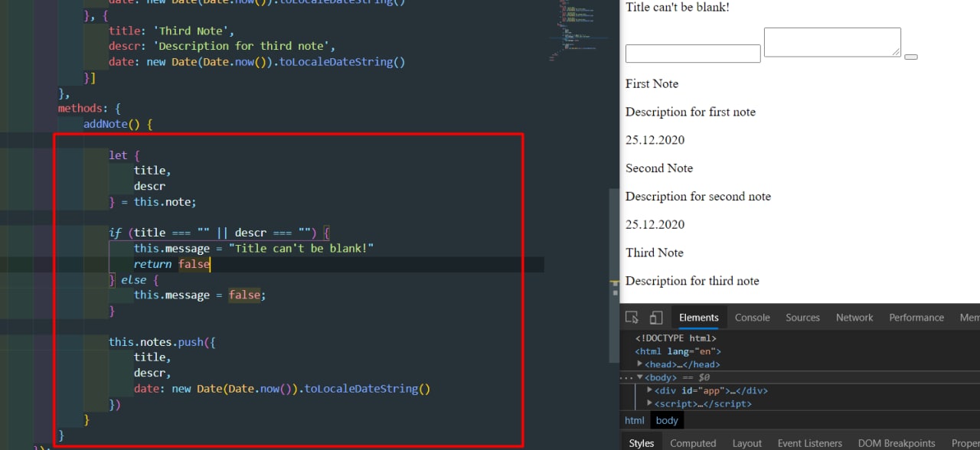
Task: Open the Performance tab
Action: click(916, 318)
